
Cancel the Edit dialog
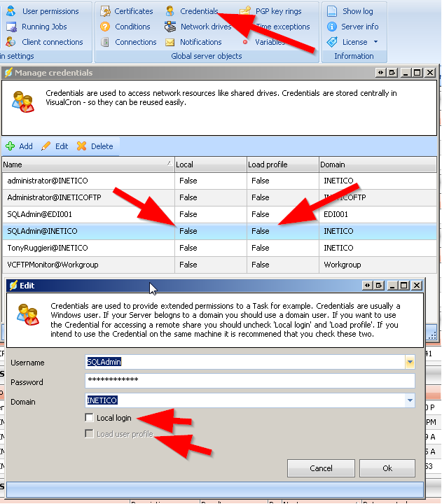tap(321, 468)
